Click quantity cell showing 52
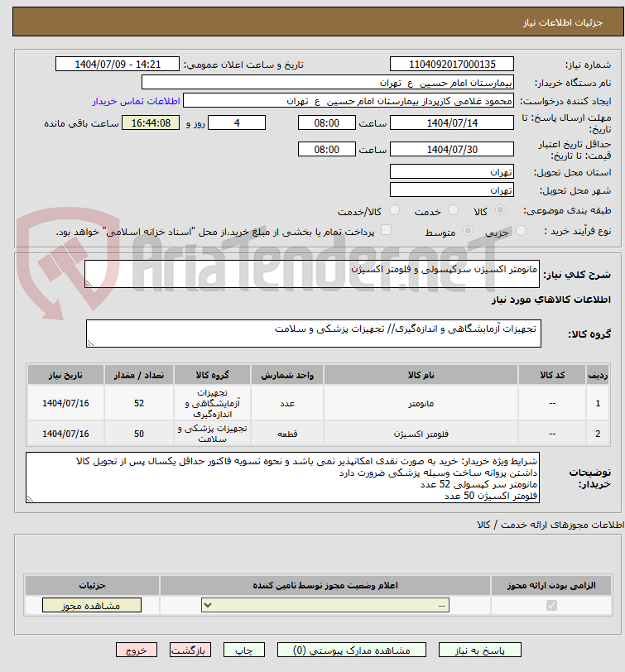 click(x=139, y=403)
